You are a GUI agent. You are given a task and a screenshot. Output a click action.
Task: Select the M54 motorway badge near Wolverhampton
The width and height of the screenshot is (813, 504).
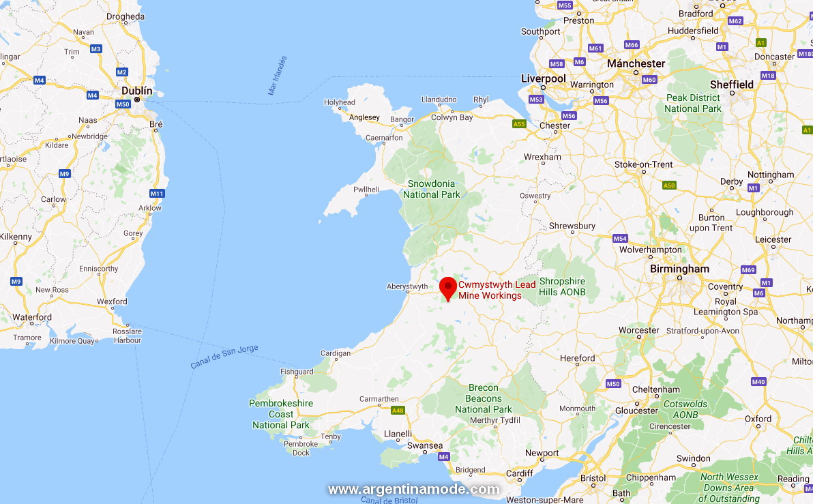pyautogui.click(x=620, y=239)
